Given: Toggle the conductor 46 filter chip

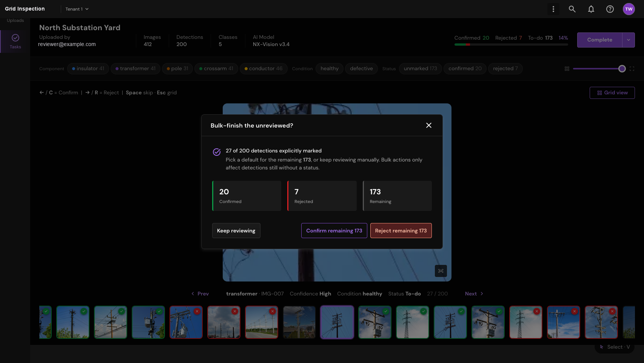Looking at the screenshot, I should click(263, 69).
